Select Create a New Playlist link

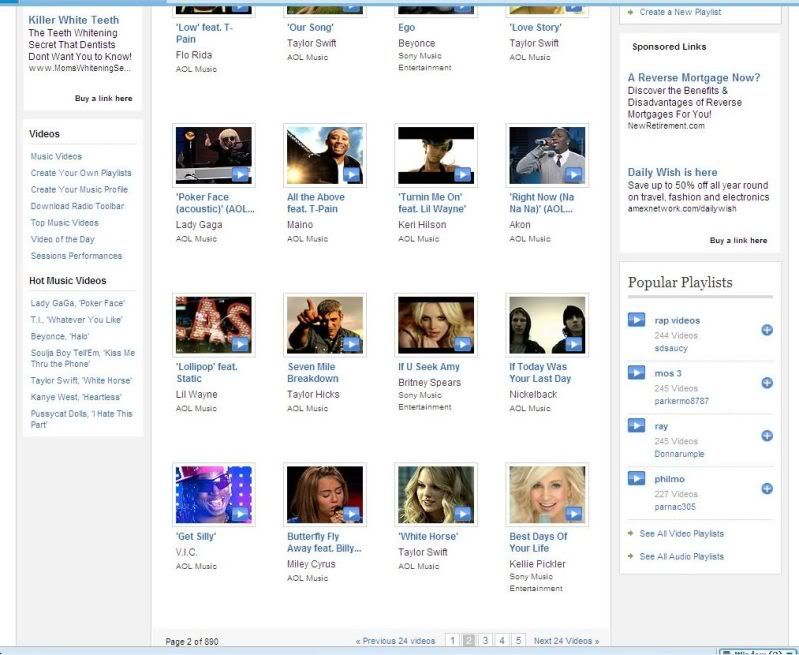(x=681, y=12)
